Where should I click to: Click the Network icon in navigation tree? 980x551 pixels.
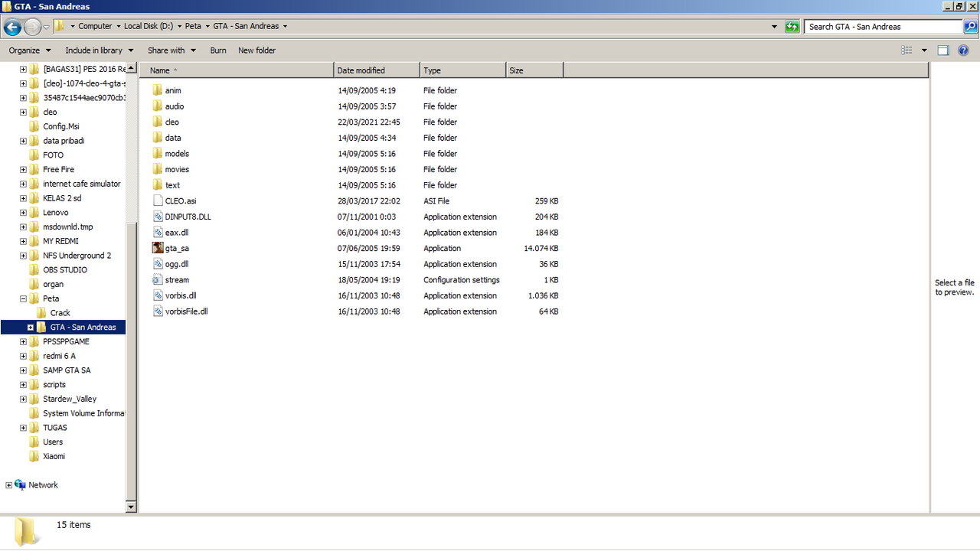tap(20, 485)
